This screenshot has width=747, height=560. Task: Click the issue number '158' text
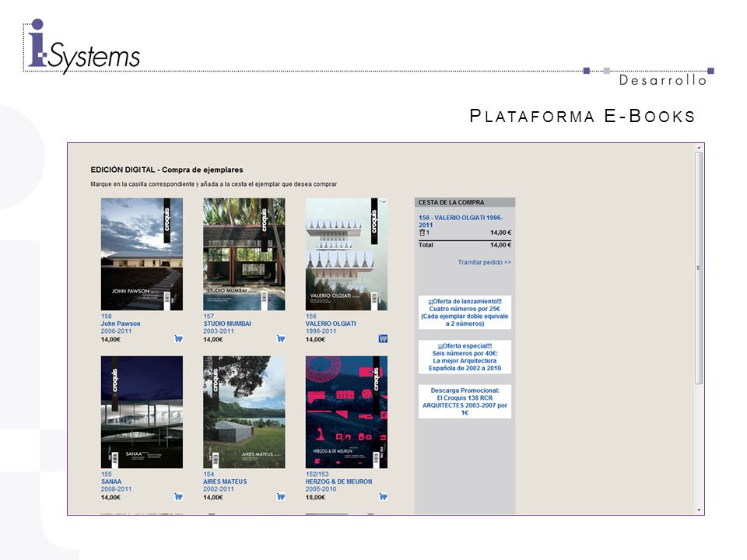click(x=107, y=317)
